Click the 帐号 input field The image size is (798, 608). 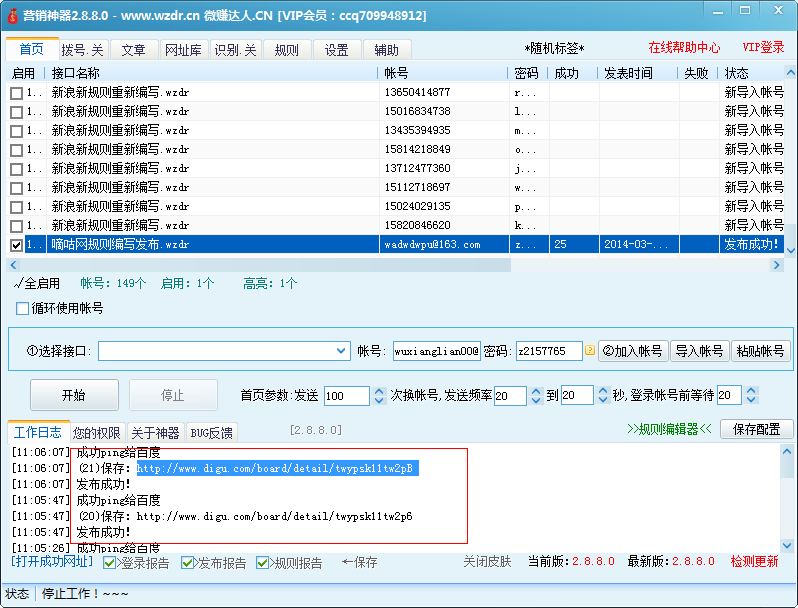tap(436, 351)
